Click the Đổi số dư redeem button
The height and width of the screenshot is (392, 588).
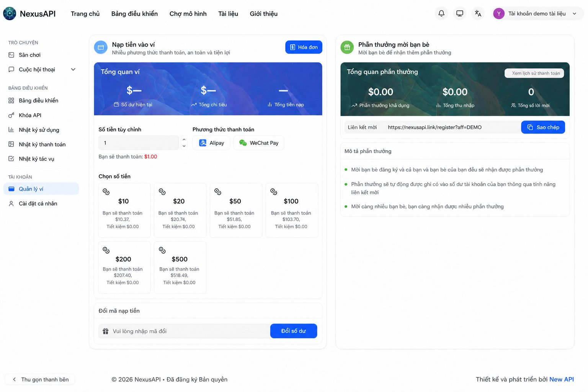(x=294, y=331)
